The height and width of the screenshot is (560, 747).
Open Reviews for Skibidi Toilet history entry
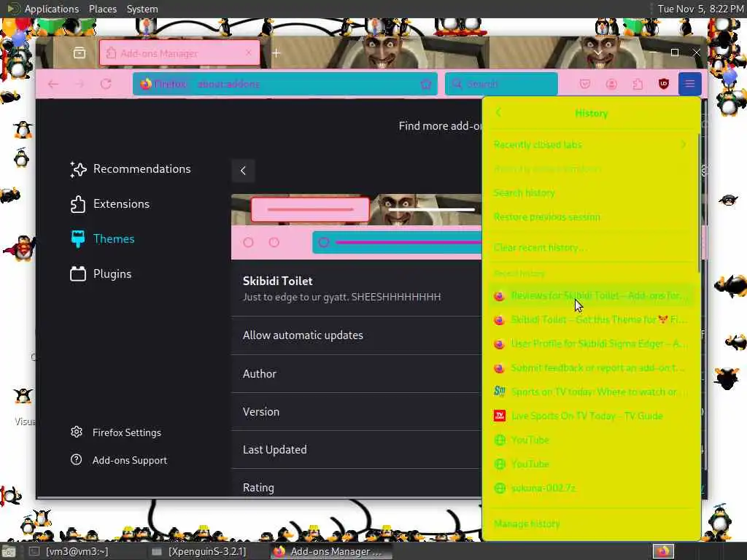[x=591, y=296]
